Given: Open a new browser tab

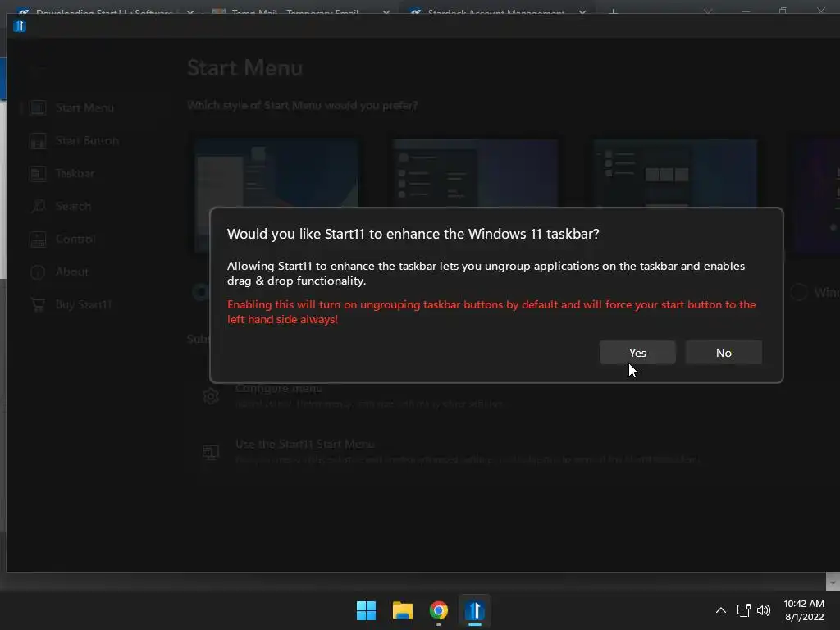Looking at the screenshot, I should tap(614, 11).
